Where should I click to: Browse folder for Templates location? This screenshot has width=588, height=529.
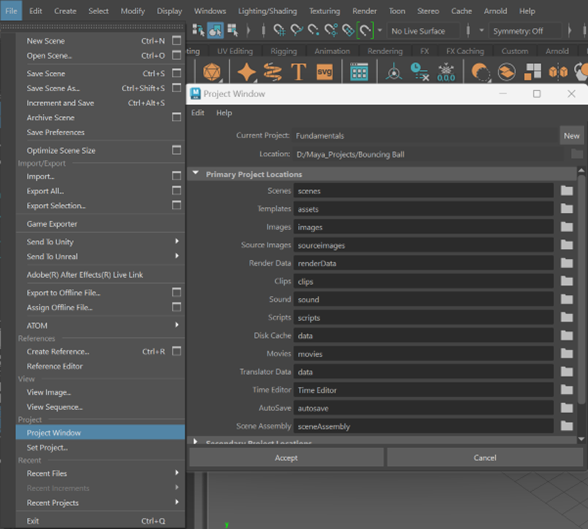[x=567, y=208]
